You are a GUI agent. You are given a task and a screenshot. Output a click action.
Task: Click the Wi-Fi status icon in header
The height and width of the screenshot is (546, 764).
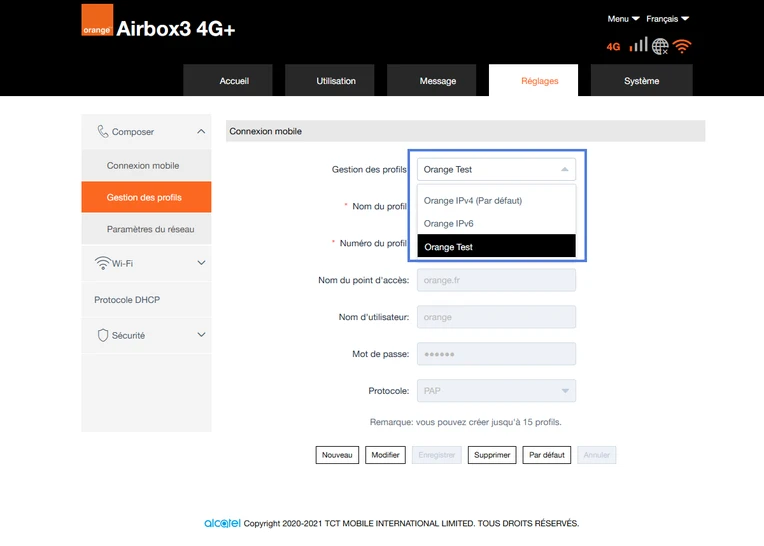pos(682,46)
